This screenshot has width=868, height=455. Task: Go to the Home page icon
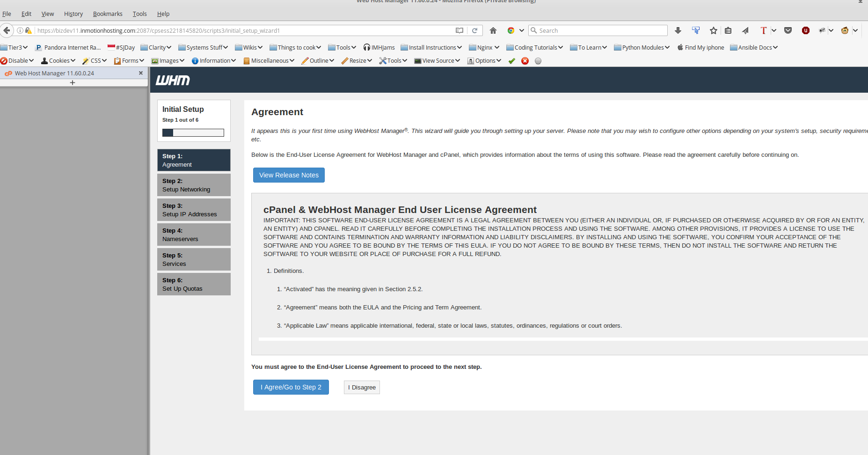point(493,30)
